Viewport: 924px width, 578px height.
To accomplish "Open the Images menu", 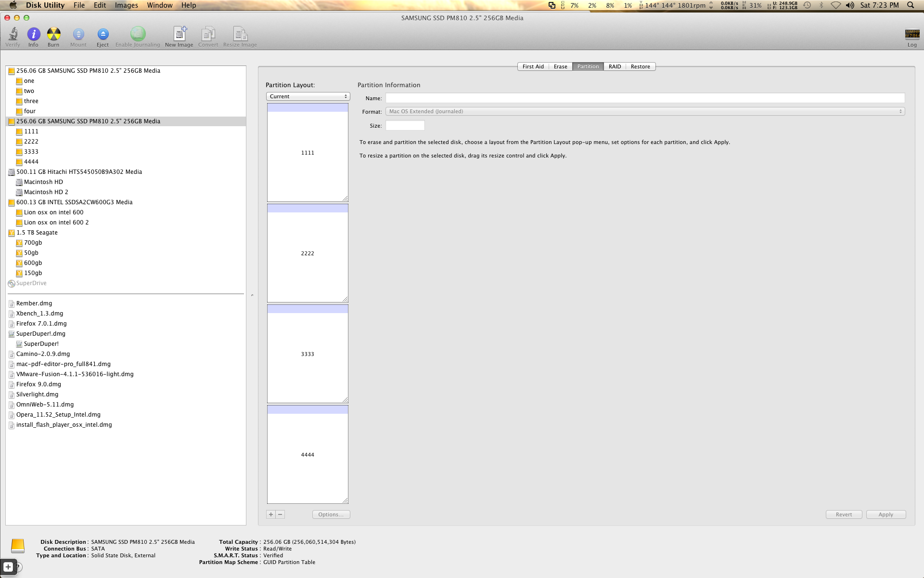I will [x=126, y=5].
